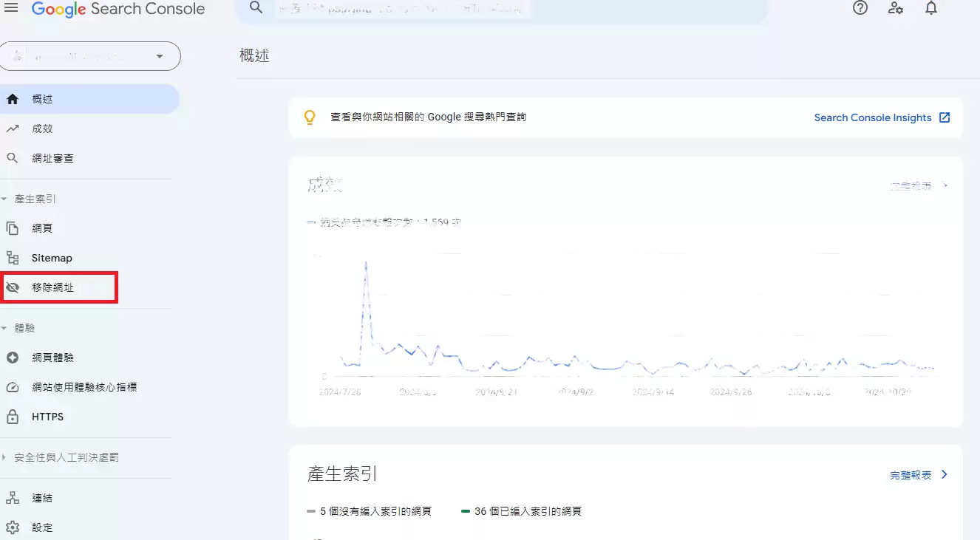Open Search Console Insights link
Viewport: 980px width, 540px height.
(x=873, y=117)
